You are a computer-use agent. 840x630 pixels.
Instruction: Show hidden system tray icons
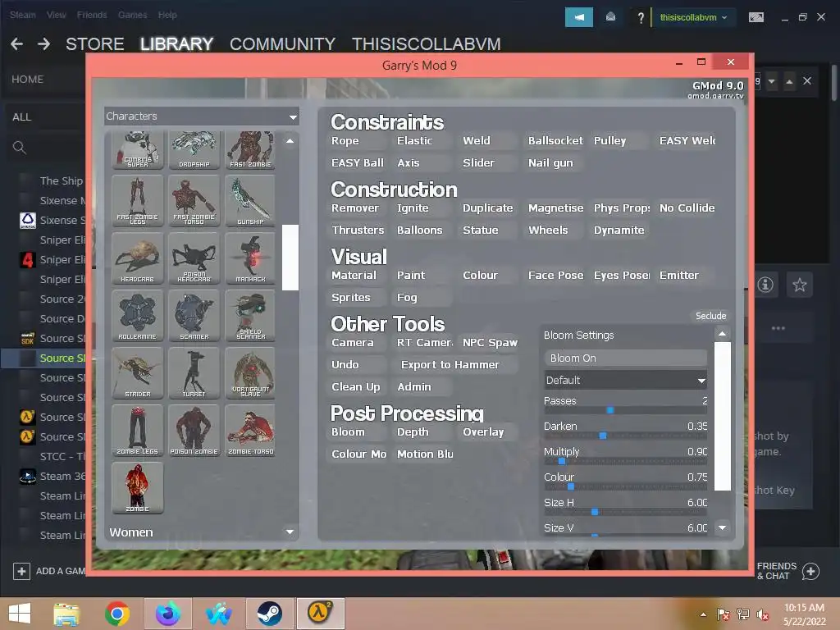703,614
